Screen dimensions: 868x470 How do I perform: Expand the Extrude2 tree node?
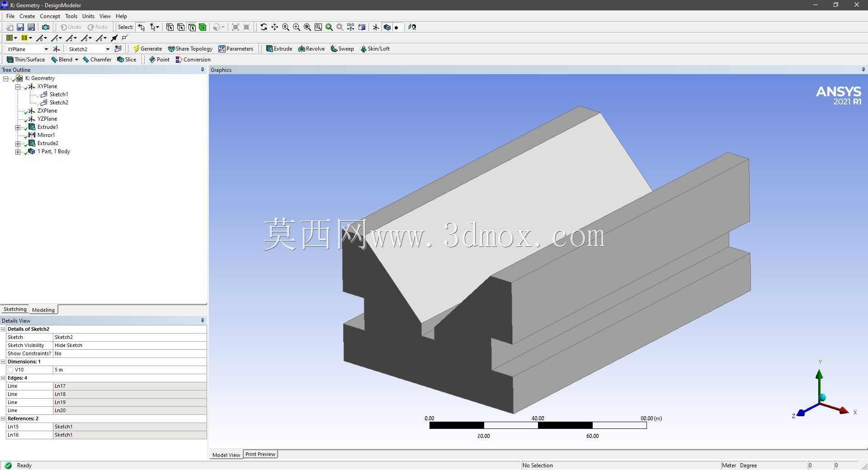18,143
